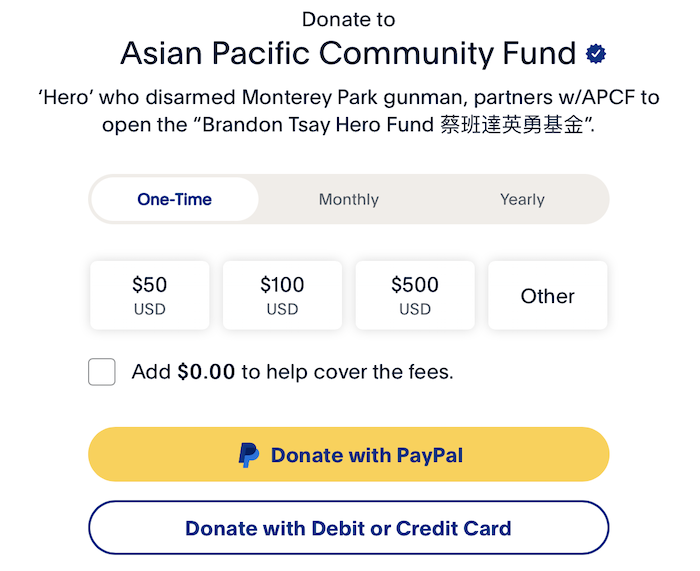Open the Other amount option
Viewport: 700px width, 571px height.
[x=548, y=296]
